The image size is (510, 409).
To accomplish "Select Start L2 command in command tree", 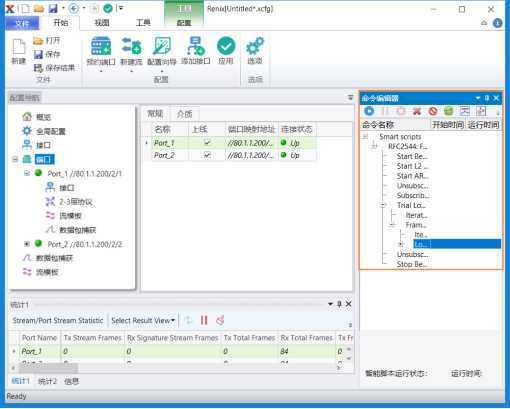I will coord(412,166).
